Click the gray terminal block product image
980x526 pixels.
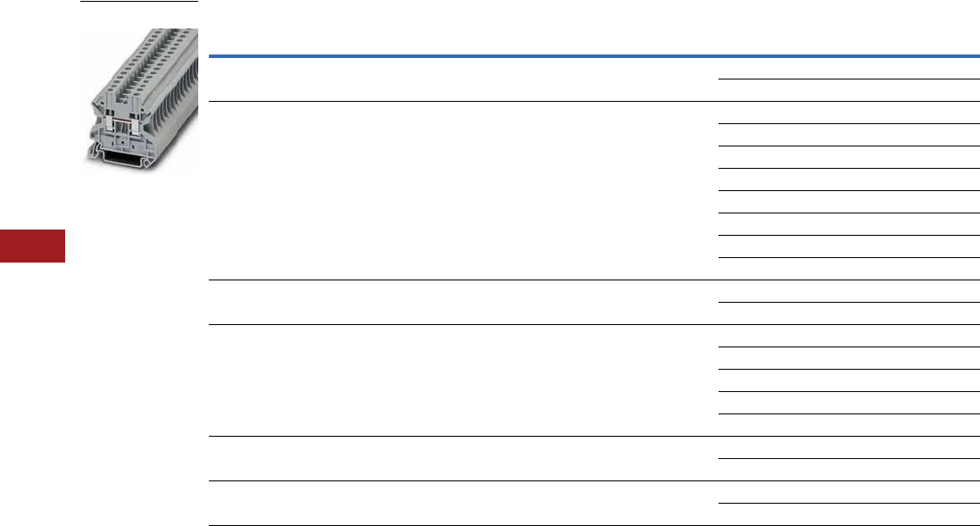click(x=139, y=98)
